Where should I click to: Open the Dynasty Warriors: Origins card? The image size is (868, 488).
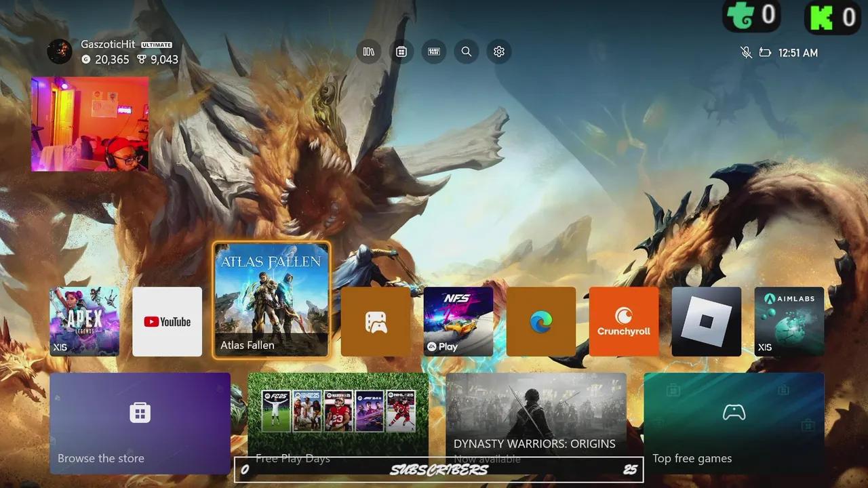click(x=536, y=424)
